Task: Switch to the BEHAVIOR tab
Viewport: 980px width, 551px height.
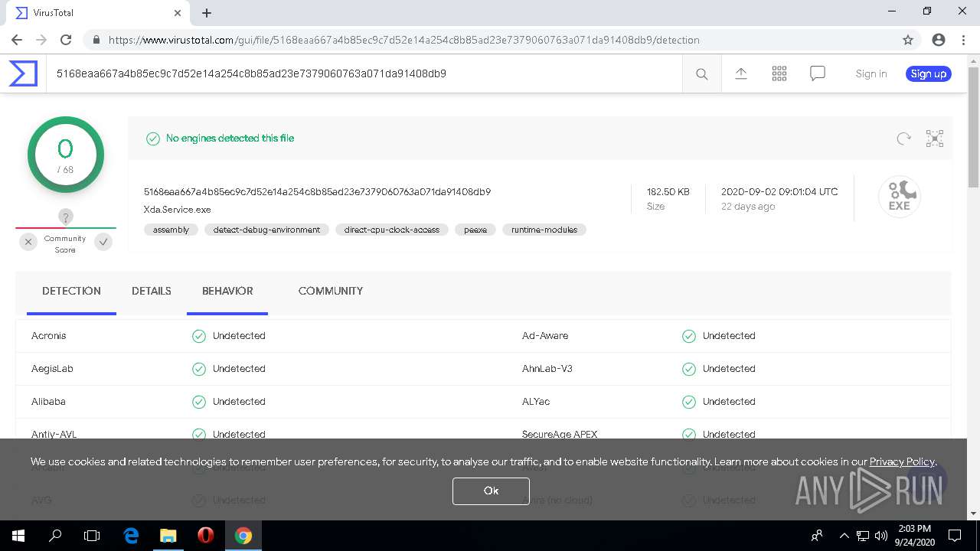Action: click(x=227, y=291)
